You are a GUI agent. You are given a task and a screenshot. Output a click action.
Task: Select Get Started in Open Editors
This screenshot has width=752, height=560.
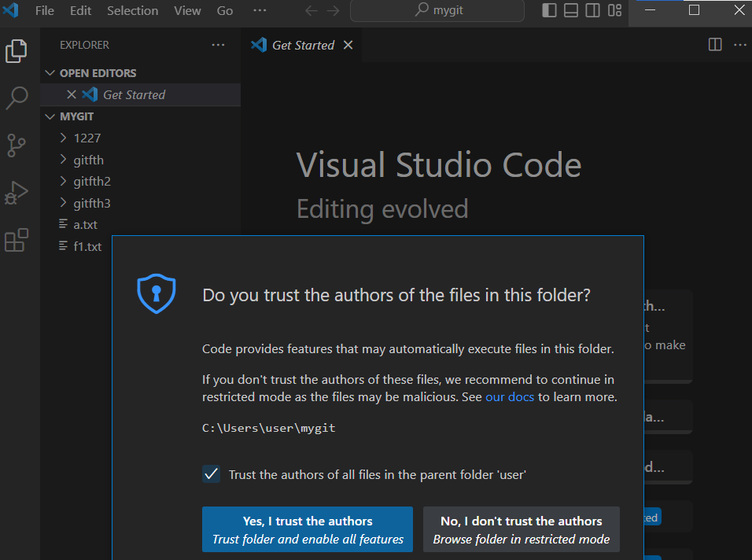[141, 94]
